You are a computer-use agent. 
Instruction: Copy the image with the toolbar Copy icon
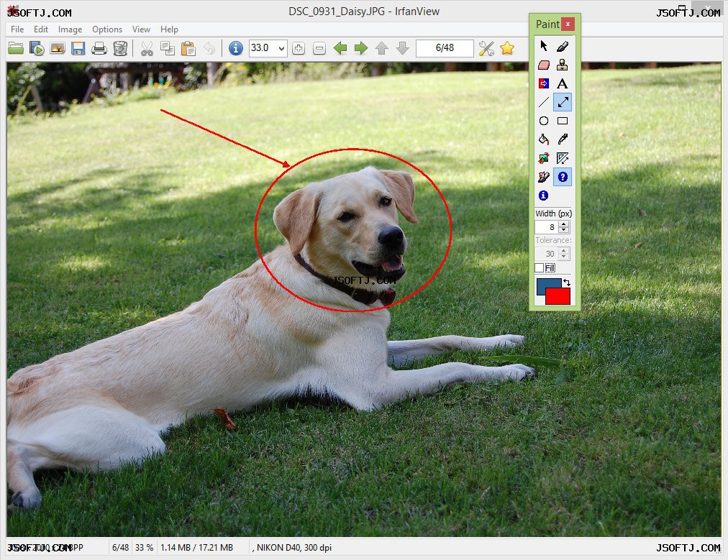click(167, 48)
